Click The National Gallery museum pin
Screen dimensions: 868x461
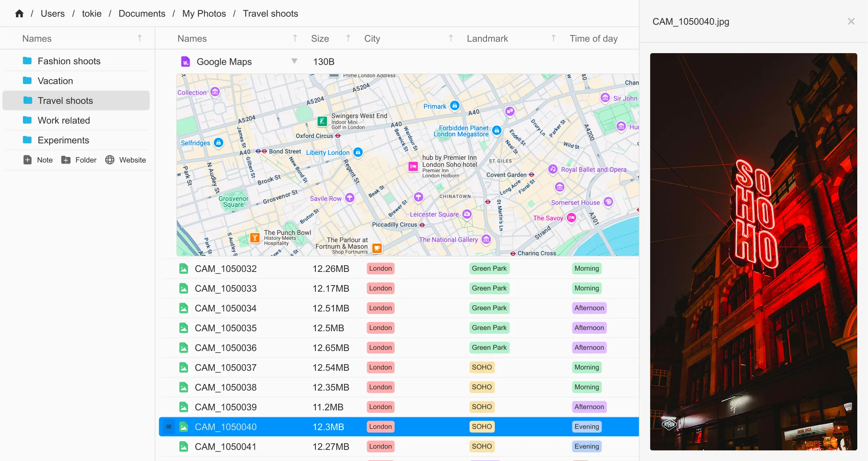487,239
